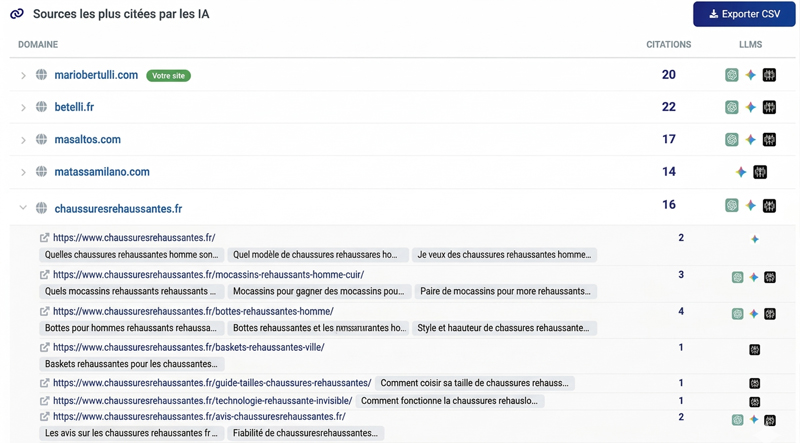Click the Gemini sparkle icon in betelli.fr row
The height and width of the screenshot is (443, 800).
751,107
